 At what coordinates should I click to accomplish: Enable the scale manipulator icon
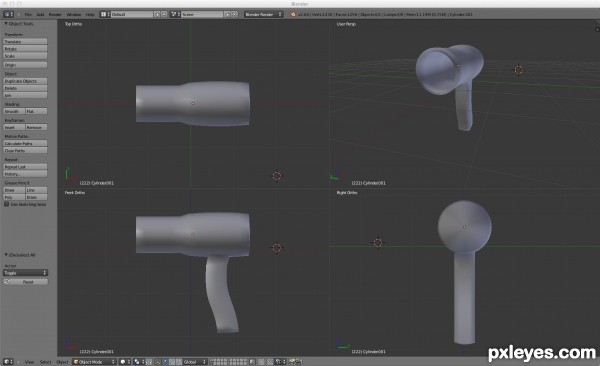pos(178,362)
